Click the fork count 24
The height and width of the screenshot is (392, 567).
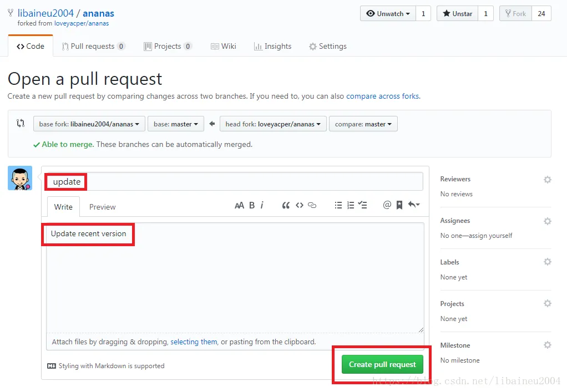tap(541, 14)
